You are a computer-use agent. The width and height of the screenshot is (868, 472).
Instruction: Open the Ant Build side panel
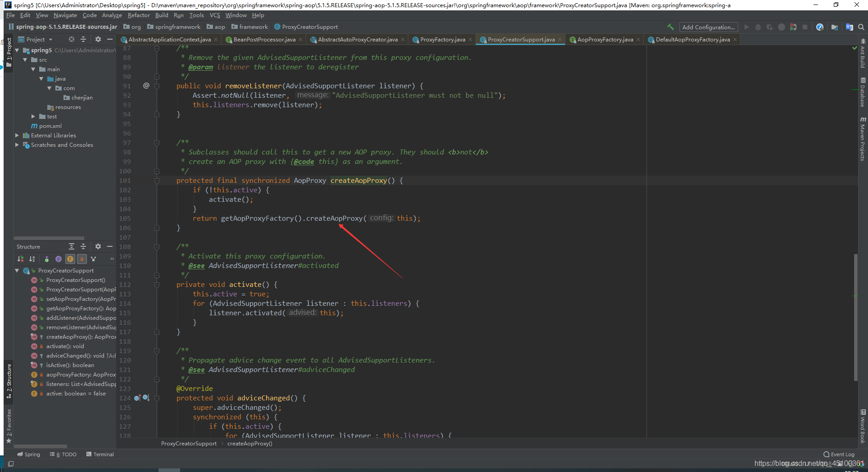[x=863, y=53]
